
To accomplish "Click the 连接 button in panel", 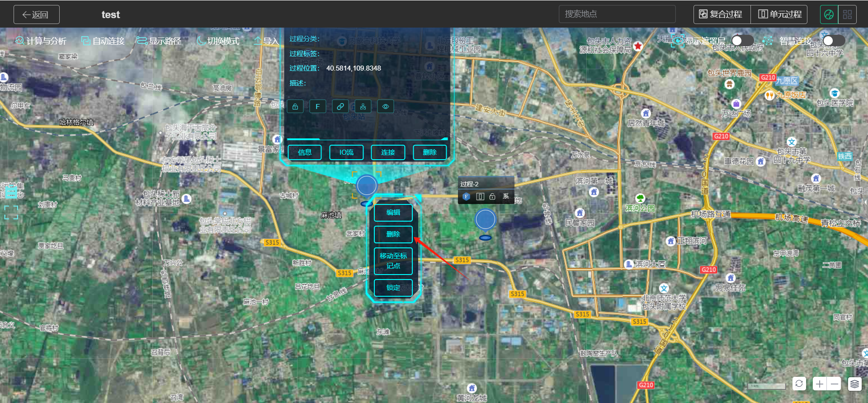I will click(388, 152).
